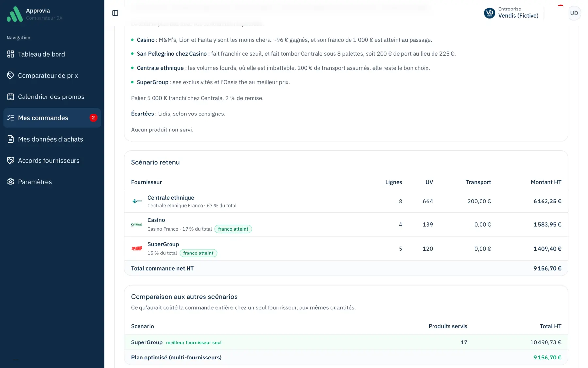The image size is (588, 368).
Task: Click the Vendis company logo
Action: 489,13
